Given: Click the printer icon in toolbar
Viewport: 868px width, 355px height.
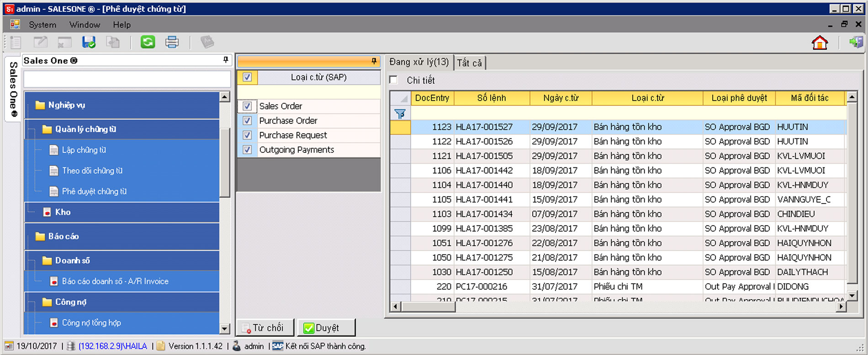Looking at the screenshot, I should point(172,42).
